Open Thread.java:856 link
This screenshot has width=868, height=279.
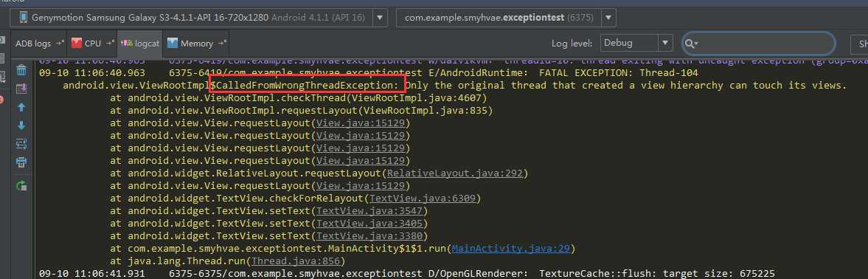pos(296,261)
